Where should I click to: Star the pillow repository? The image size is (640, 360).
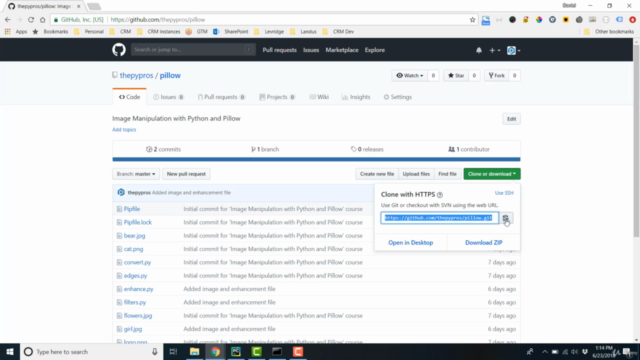456,76
